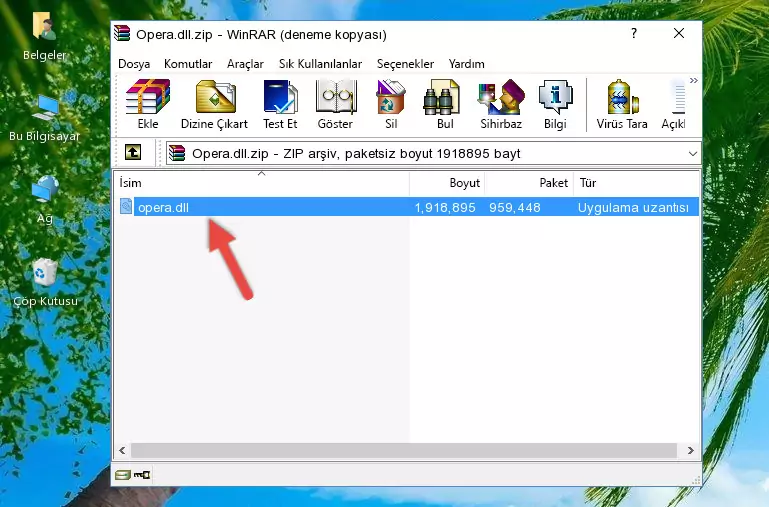Run Test Et on the archive
The width and height of the screenshot is (769, 507).
tap(280, 104)
